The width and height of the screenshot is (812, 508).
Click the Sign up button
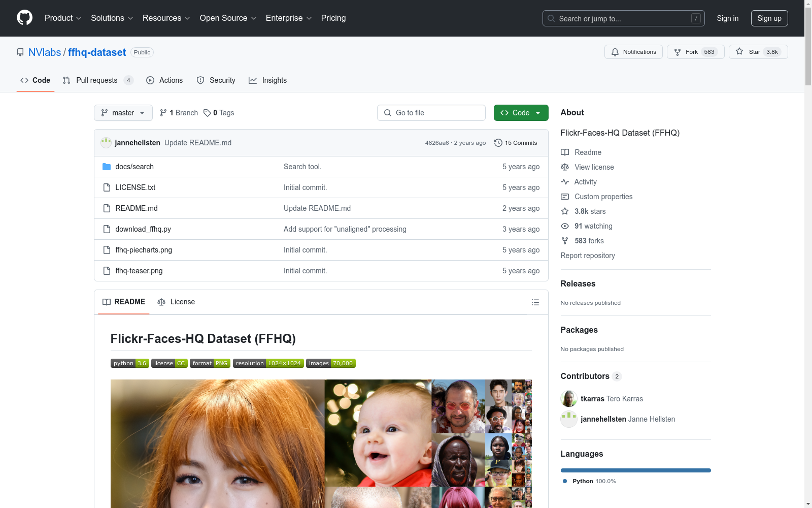(769, 18)
